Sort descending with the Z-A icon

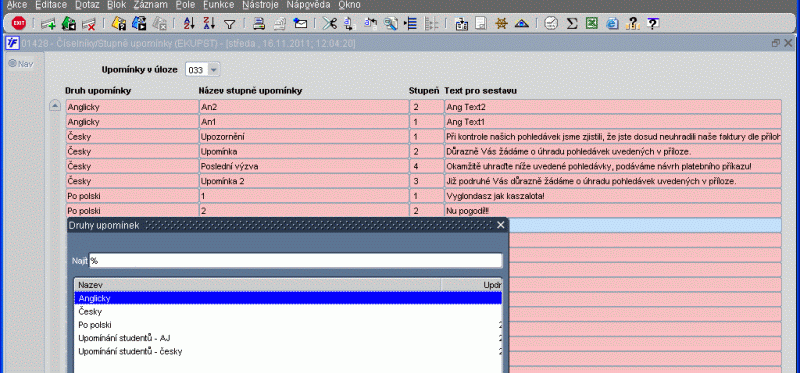click(209, 23)
